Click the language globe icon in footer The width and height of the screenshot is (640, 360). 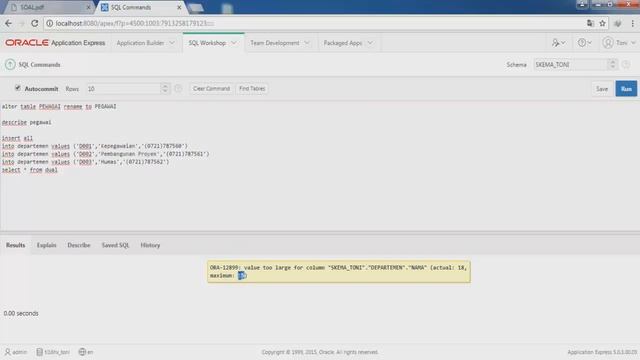click(82, 351)
